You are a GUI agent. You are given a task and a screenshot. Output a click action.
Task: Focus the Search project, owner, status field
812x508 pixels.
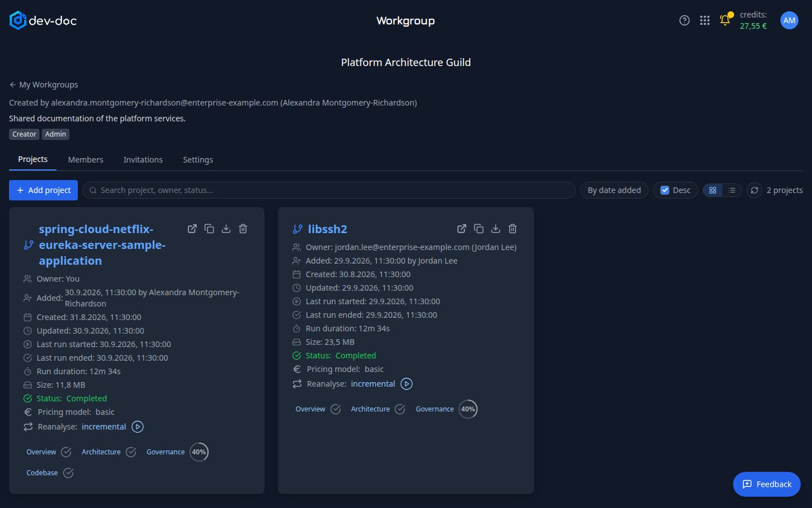(329, 190)
